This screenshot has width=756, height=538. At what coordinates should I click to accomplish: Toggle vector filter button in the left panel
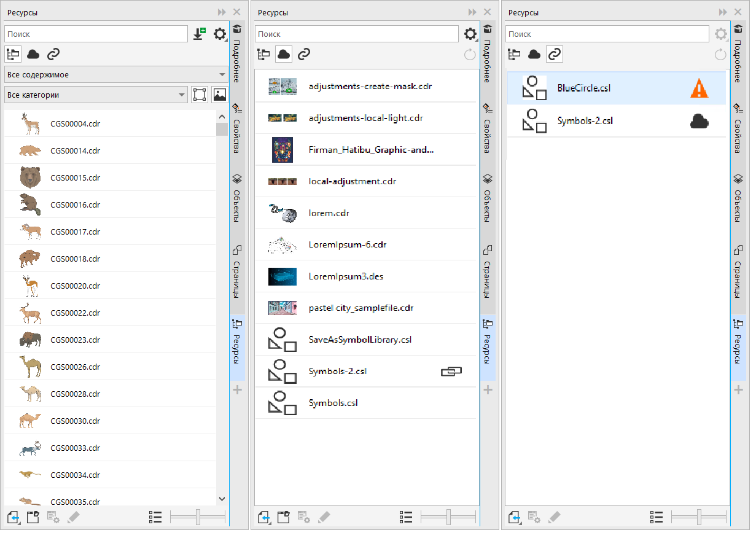[200, 95]
